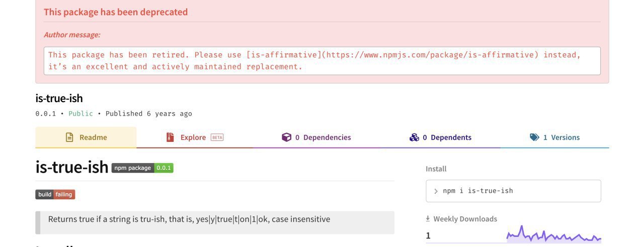The width and height of the screenshot is (644, 247).
Task: Click the Dependencies cube icon
Action: pos(286,137)
